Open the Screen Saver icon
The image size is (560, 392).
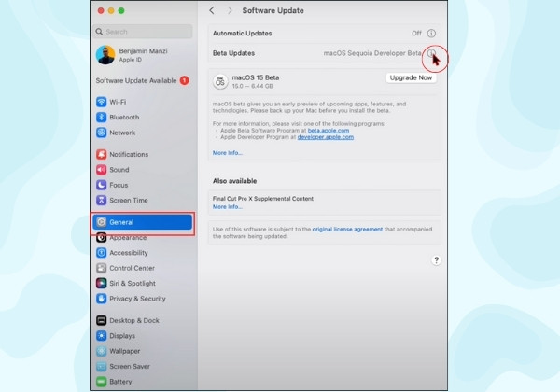102,367
